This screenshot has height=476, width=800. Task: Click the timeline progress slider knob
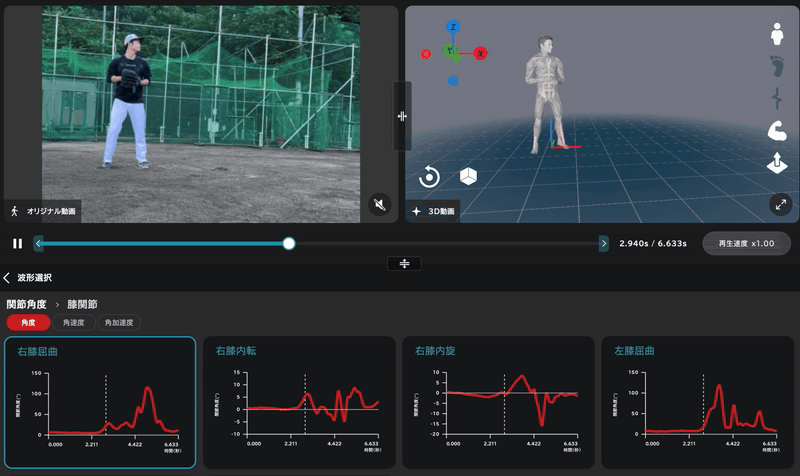[x=289, y=244]
